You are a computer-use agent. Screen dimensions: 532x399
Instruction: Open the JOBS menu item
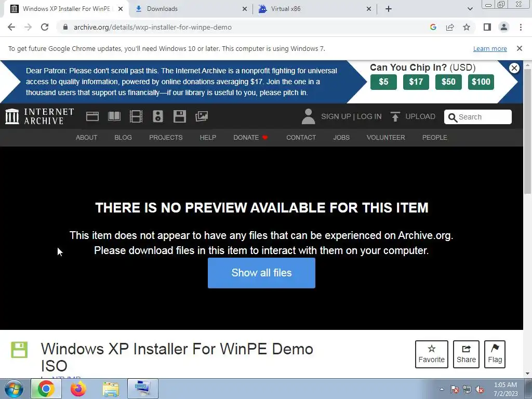pos(341,137)
